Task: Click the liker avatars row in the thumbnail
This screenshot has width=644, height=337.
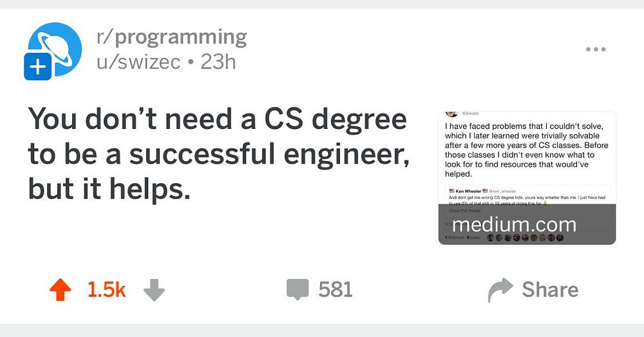Action: pos(525,238)
